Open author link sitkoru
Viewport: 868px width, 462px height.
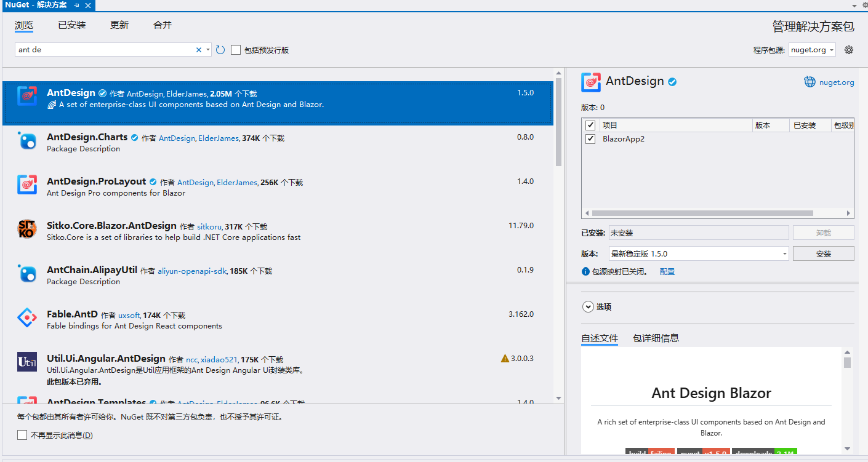tap(209, 227)
